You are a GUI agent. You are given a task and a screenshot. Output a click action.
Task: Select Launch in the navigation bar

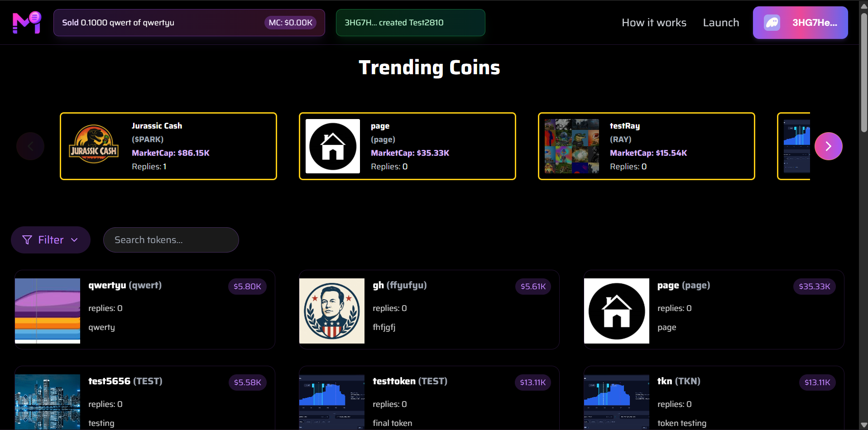pyautogui.click(x=721, y=22)
